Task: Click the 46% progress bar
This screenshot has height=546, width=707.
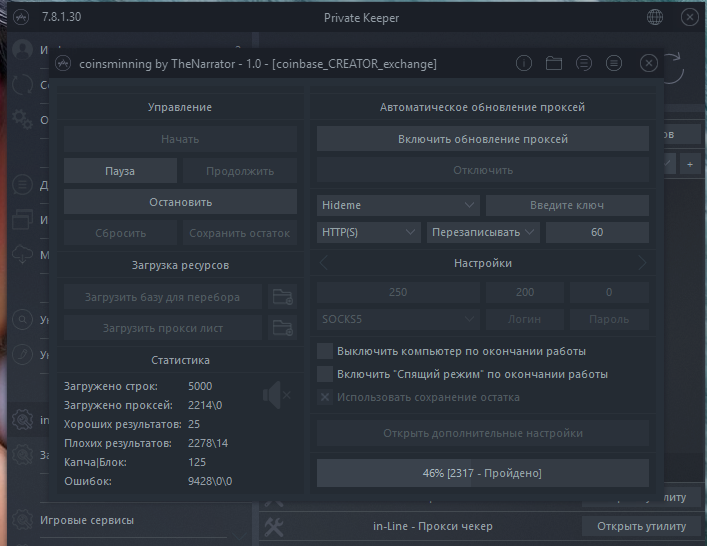Action: click(483, 473)
